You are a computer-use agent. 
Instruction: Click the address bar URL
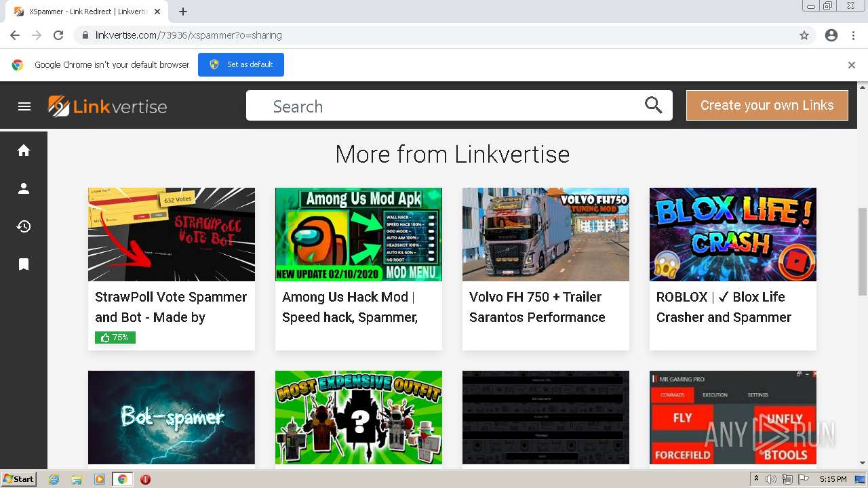pyautogui.click(x=189, y=35)
